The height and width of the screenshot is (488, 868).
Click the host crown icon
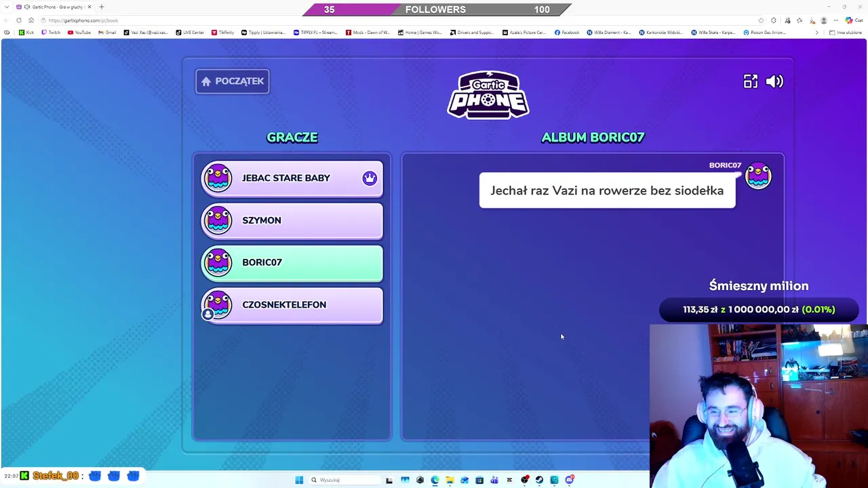pos(370,178)
